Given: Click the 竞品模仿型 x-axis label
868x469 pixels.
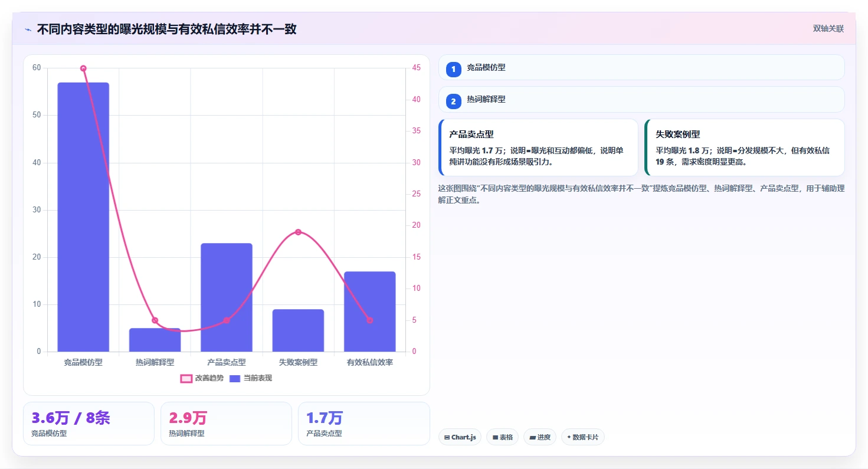Looking at the screenshot, I should click(83, 362).
